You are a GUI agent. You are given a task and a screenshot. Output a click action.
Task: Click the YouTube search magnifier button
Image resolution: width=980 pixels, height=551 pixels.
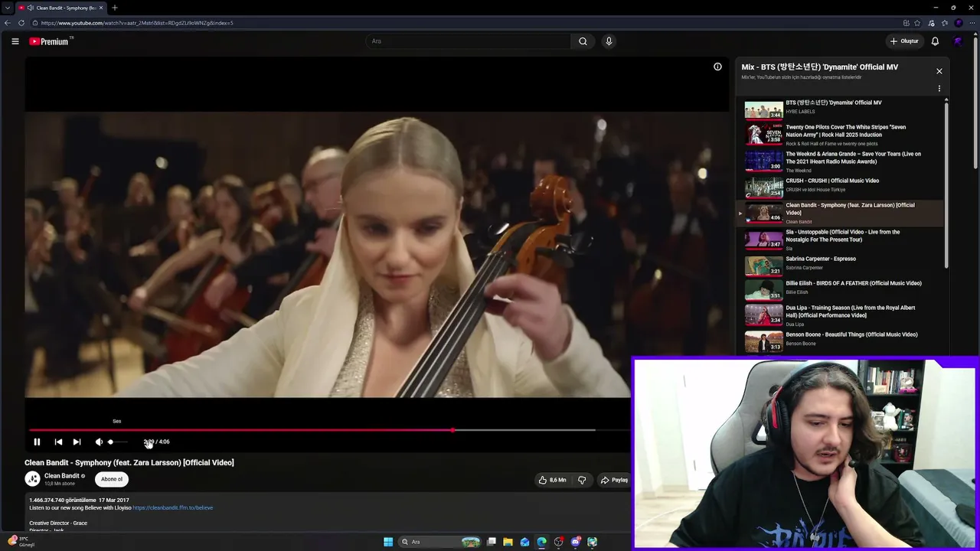coord(583,41)
